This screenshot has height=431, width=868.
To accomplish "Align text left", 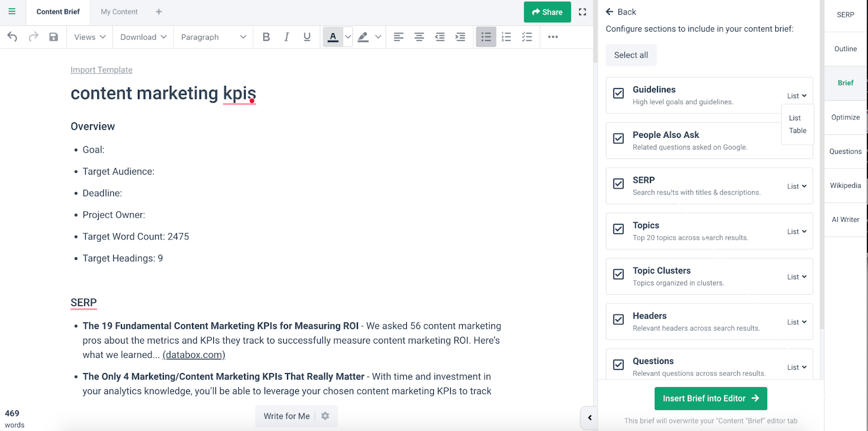I will pyautogui.click(x=399, y=37).
